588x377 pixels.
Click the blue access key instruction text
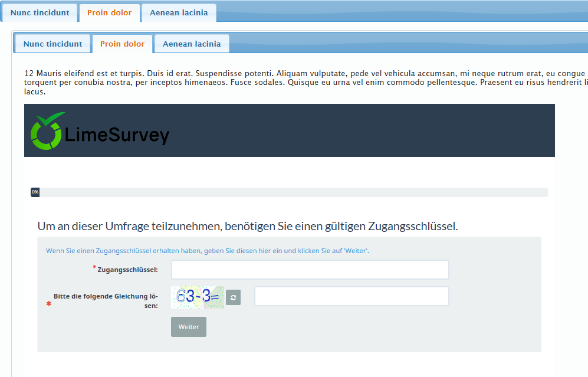click(207, 251)
